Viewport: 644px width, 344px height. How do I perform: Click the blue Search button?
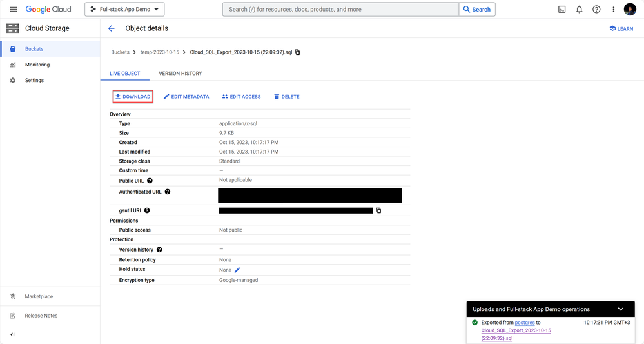point(477,9)
